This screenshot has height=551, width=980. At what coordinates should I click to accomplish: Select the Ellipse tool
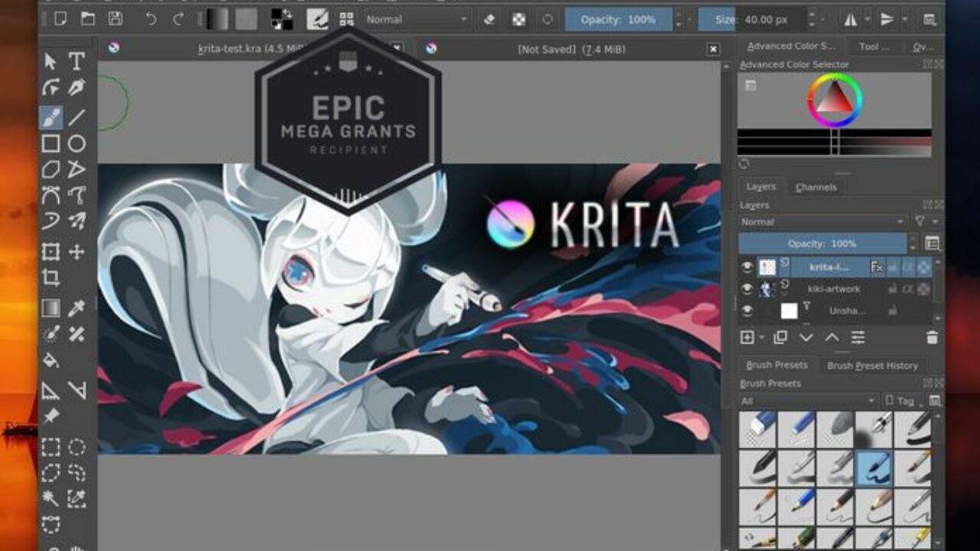click(x=77, y=143)
